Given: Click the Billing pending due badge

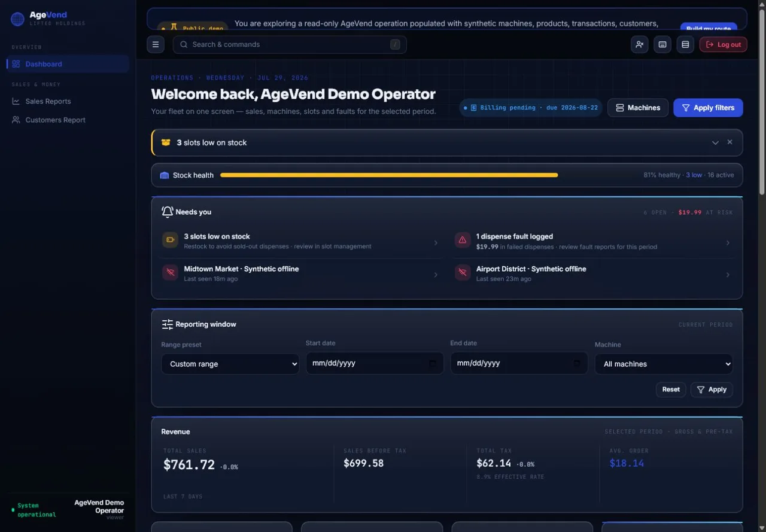Looking at the screenshot, I should (531, 108).
